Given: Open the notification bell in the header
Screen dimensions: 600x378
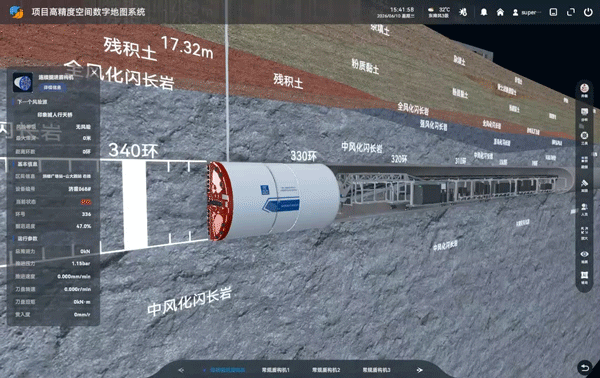Looking at the screenshot, I should coord(484,12).
